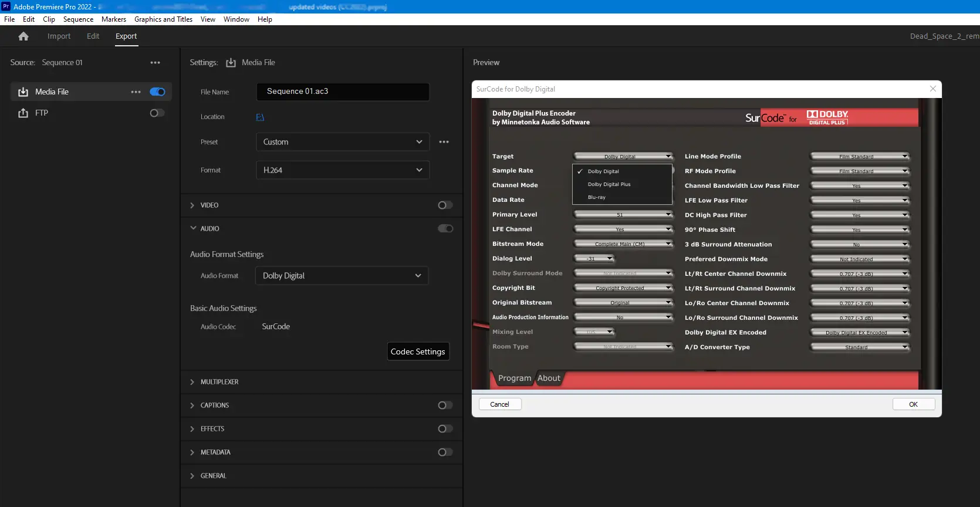Open the LFE Channel dropdown

tap(623, 229)
